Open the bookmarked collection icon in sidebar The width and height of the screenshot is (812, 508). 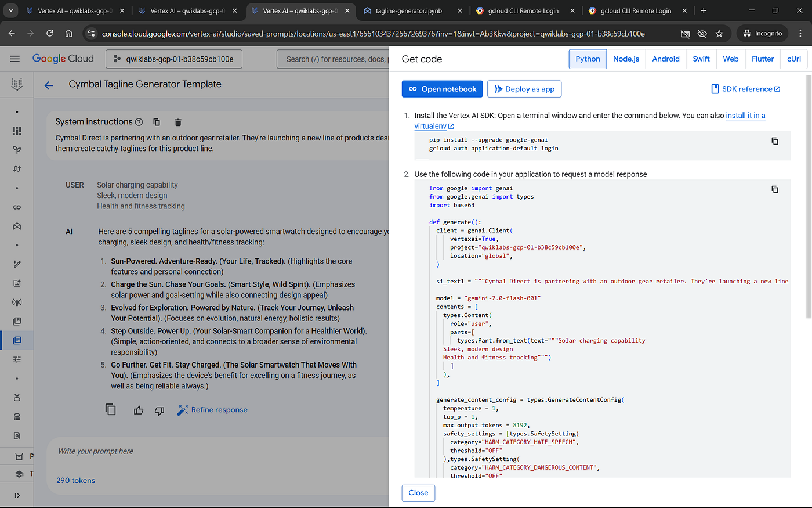17,321
